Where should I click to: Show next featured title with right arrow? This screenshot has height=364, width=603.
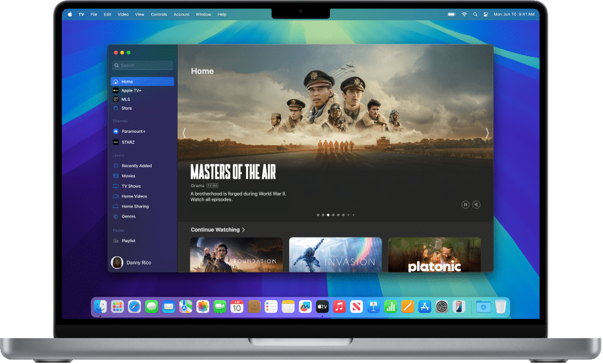click(x=487, y=133)
